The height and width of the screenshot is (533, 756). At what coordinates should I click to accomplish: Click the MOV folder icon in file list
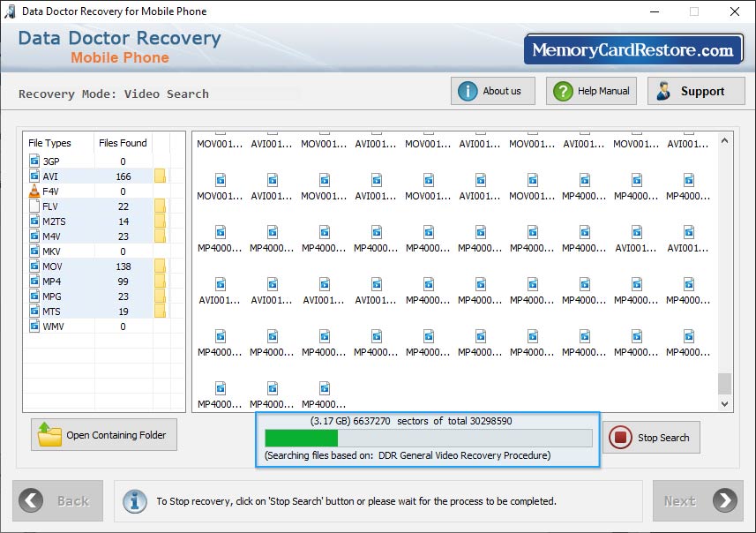[x=160, y=266]
